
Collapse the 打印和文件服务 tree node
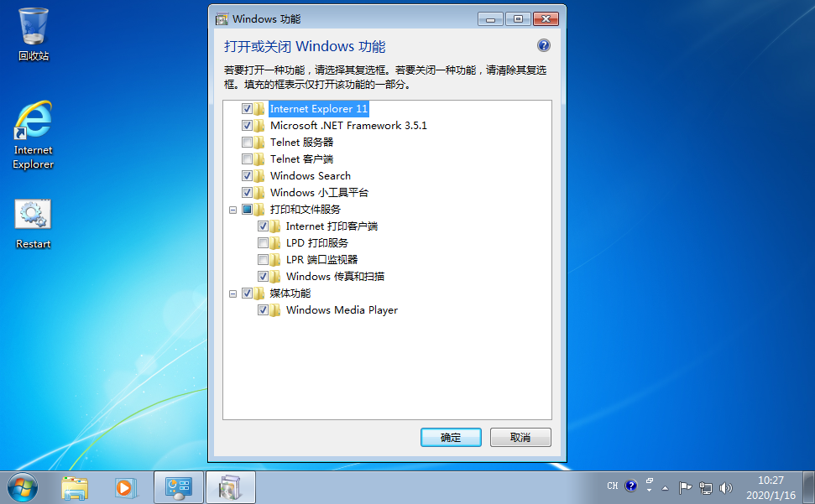pyautogui.click(x=232, y=209)
